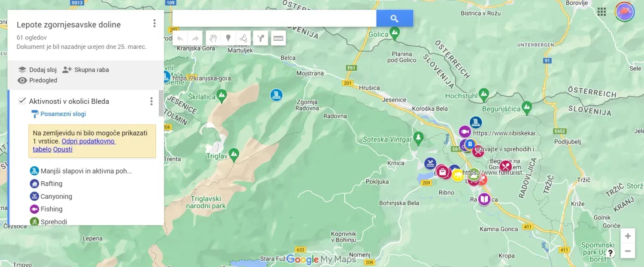Open Aktivnosti v okolici Bleda layer menu
This screenshot has width=644, height=267.
[x=151, y=102]
